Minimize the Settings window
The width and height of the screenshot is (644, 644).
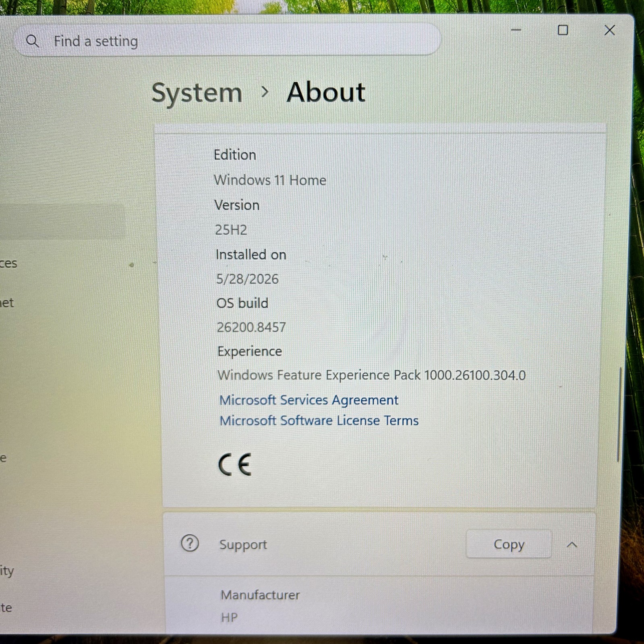pyautogui.click(x=516, y=30)
